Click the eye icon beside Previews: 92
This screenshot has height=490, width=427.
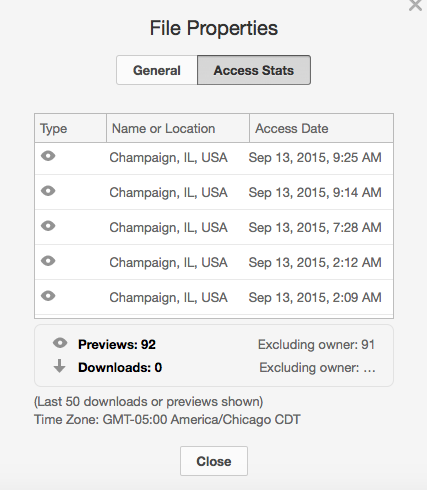click(60, 343)
